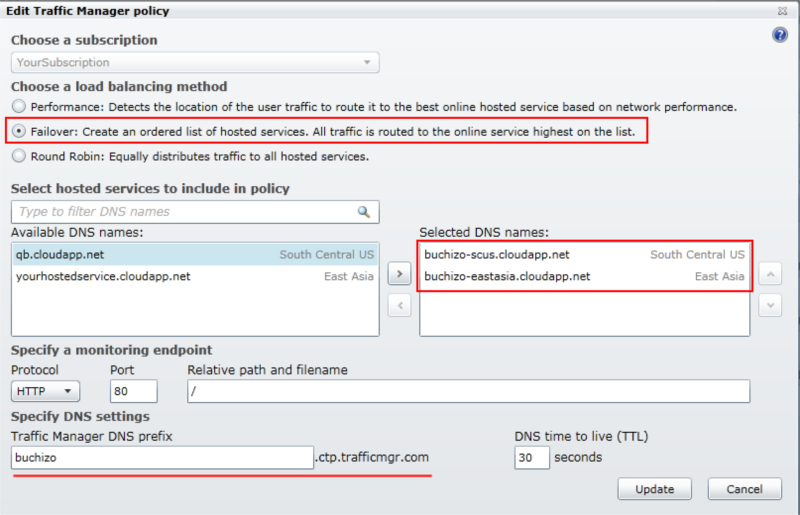Add service with right arrow button
This screenshot has height=515, width=800.
pos(399,273)
